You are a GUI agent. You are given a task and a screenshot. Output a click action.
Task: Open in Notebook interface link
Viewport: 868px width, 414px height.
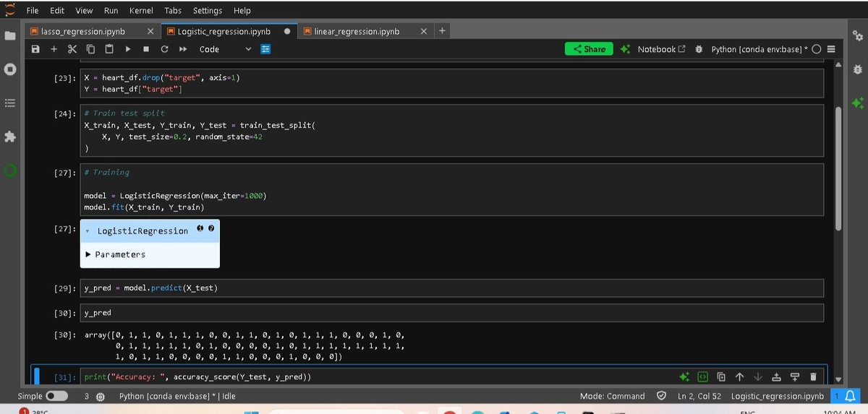661,49
